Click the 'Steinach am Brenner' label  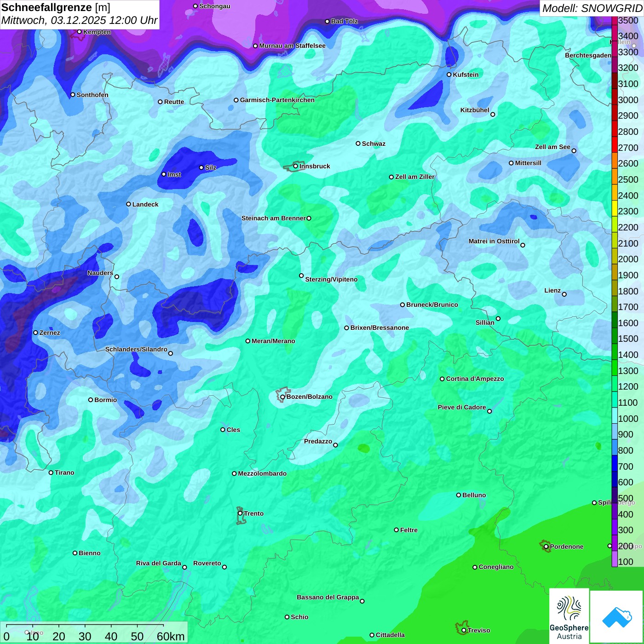(x=274, y=218)
